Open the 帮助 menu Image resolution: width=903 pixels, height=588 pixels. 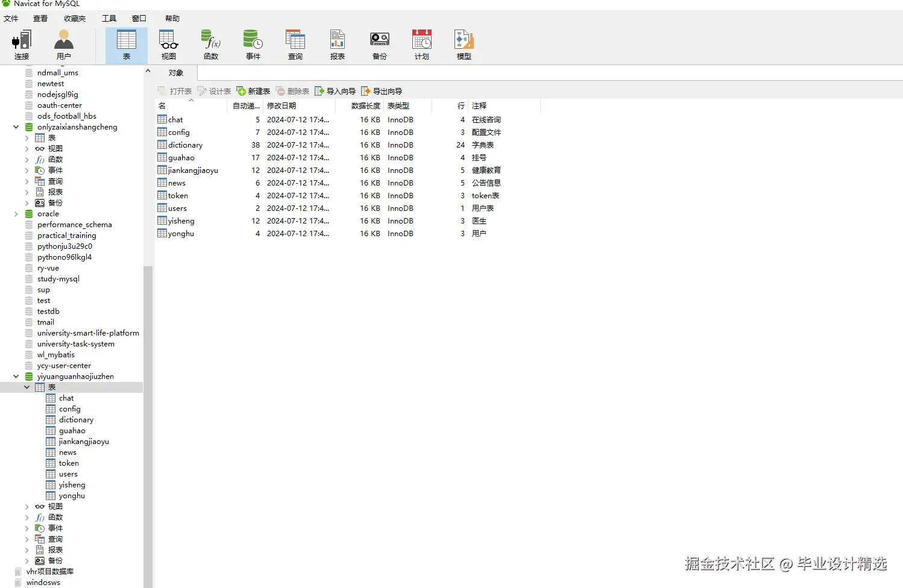point(172,18)
